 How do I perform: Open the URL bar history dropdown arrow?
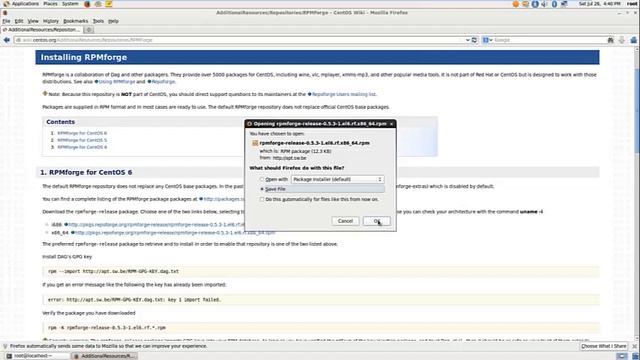[x=468, y=40]
